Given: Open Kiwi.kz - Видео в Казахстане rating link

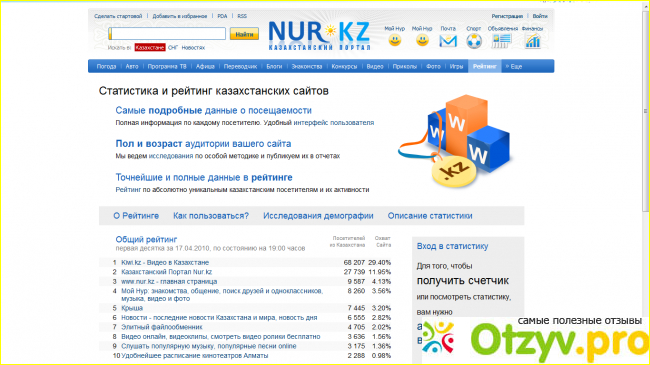Looking at the screenshot, I should (x=165, y=263).
